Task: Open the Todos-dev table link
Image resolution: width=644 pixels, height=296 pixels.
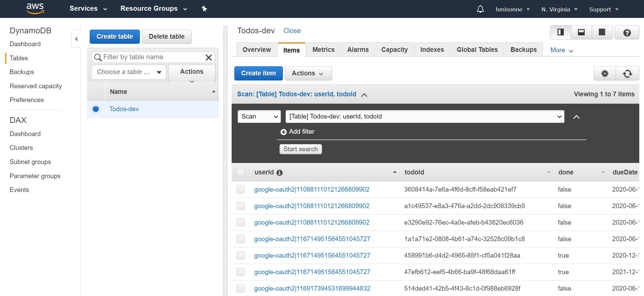Action: click(124, 109)
